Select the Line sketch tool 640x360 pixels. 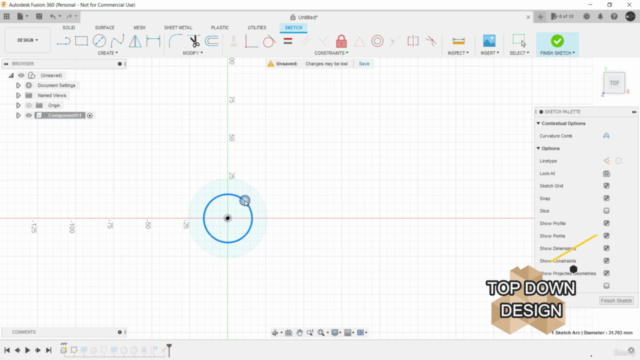pyautogui.click(x=63, y=41)
